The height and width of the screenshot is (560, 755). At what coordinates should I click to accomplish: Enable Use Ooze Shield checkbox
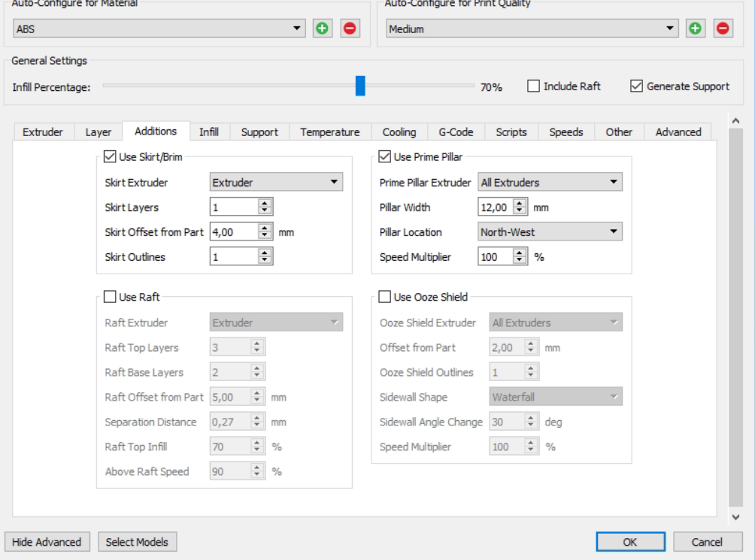[x=385, y=297]
